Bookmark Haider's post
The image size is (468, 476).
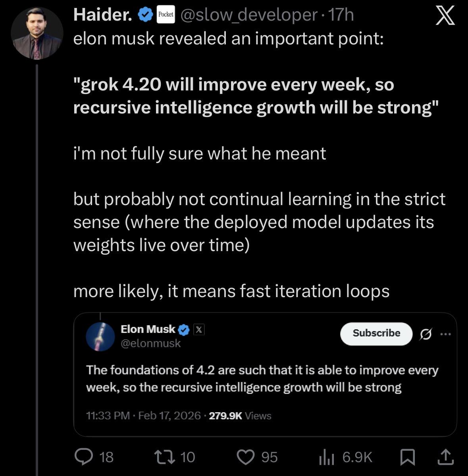(408, 457)
